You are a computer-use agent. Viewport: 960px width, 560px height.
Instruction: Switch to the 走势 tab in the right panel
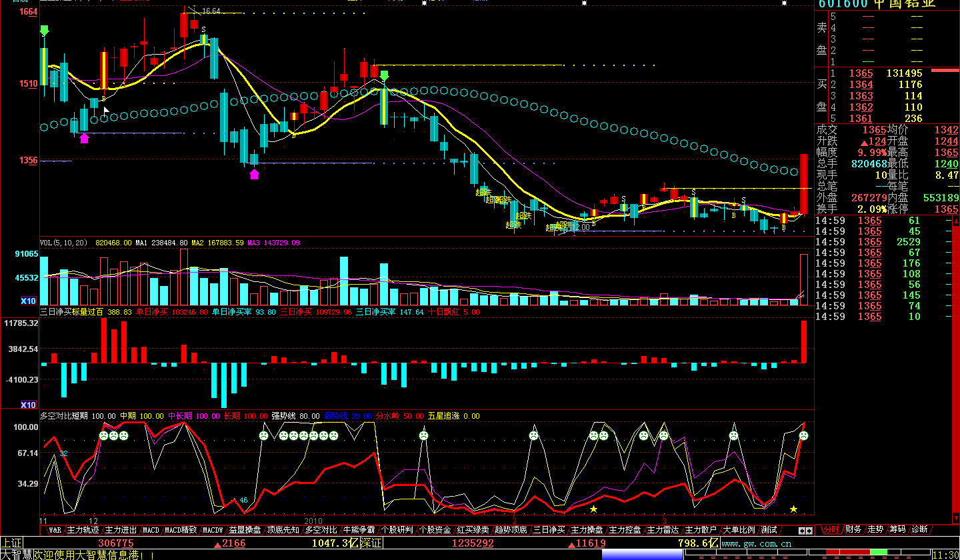pyautogui.click(x=875, y=529)
